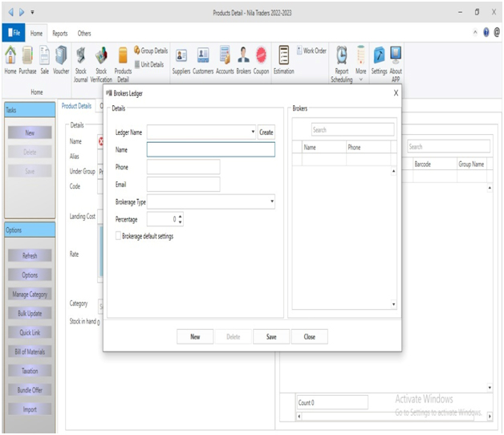Click the @ icon at top right

coord(497,32)
